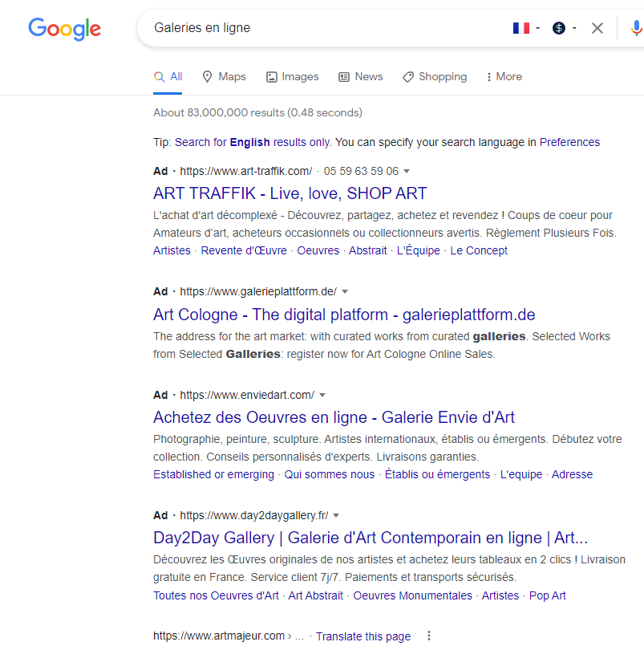The image size is (644, 646).
Task: Expand the day2daygallery.fr ad dropdown arrow
Action: click(336, 515)
